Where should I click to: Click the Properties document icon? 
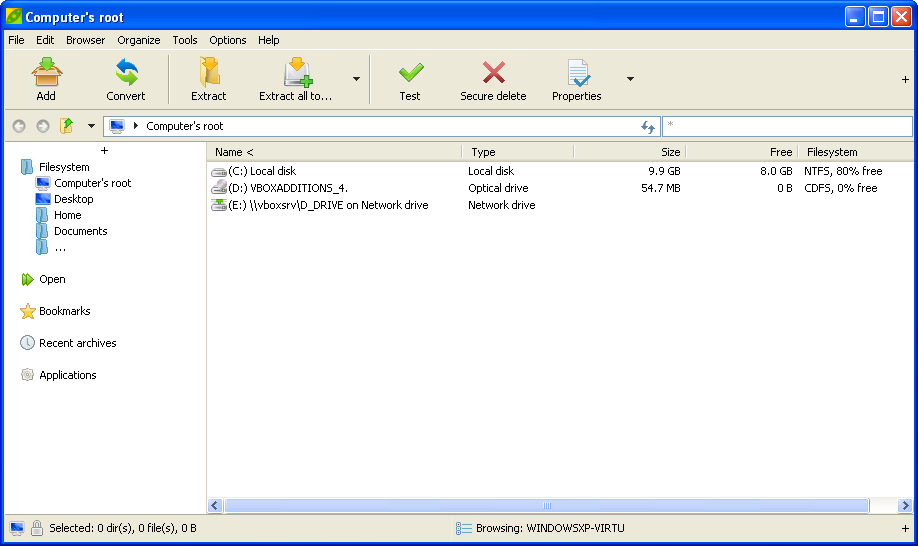click(578, 73)
